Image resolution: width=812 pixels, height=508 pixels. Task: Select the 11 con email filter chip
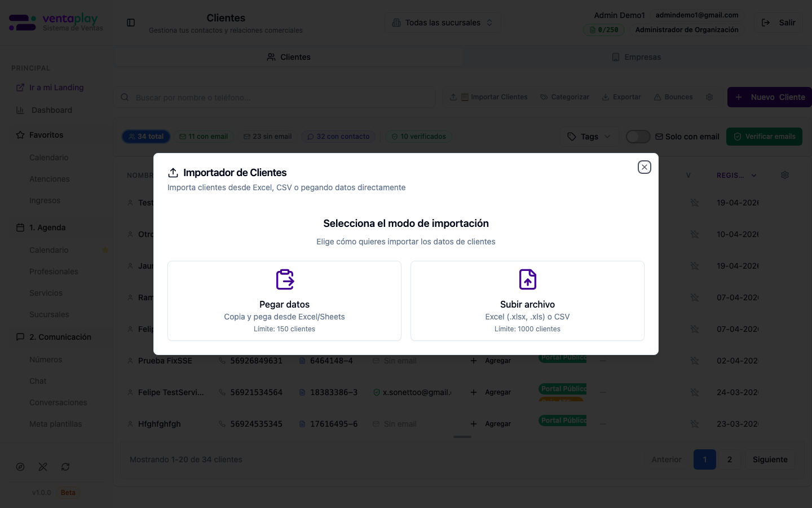click(204, 137)
